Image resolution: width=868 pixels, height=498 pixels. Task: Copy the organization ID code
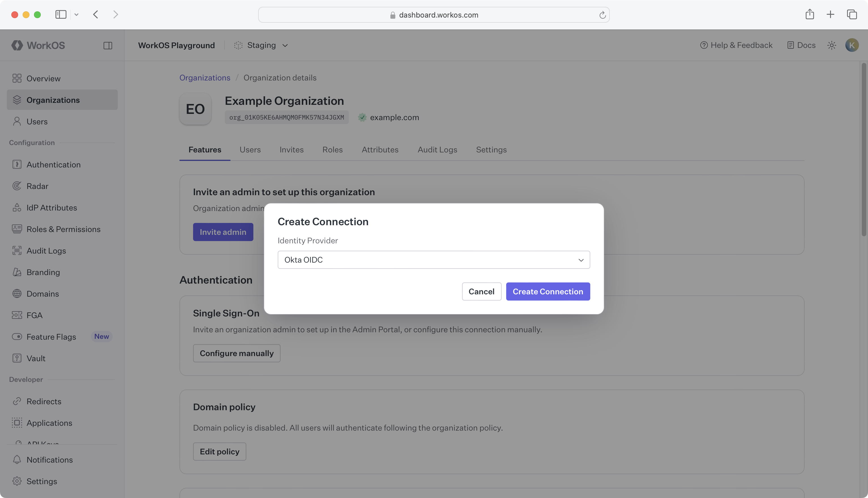pos(287,117)
